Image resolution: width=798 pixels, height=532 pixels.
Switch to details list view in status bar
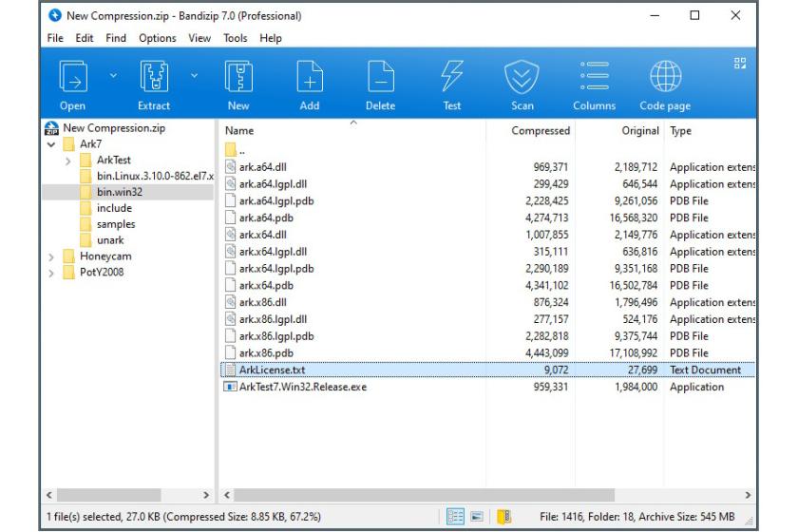click(x=455, y=517)
